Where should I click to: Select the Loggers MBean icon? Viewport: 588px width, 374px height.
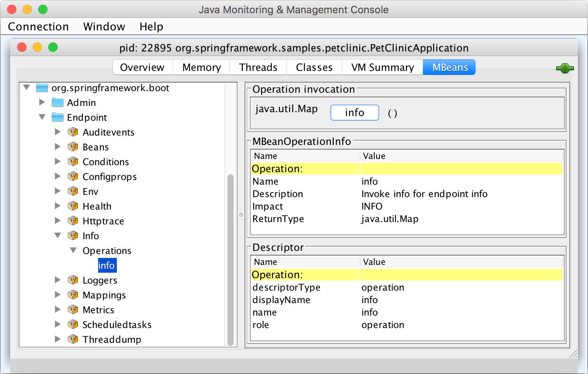tap(73, 280)
